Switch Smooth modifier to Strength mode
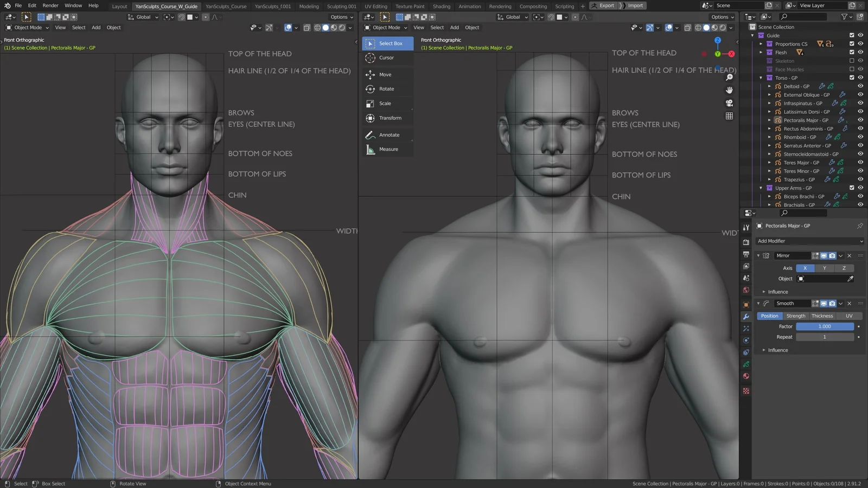The width and height of the screenshot is (868, 488). pyautogui.click(x=795, y=316)
